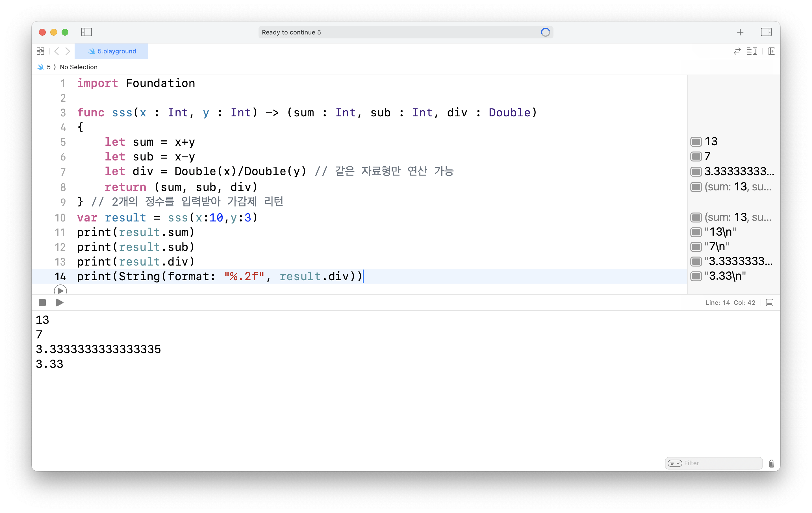Image resolution: width=812 pixels, height=513 pixels.
Task: Toggle inline result for "3.33\n"
Action: pos(696,276)
